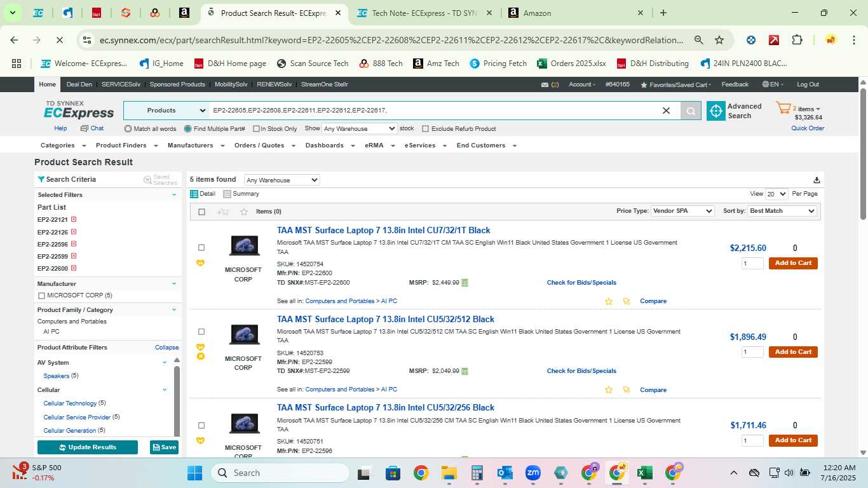The height and width of the screenshot is (488, 868).
Task: Click the Microsoft Surface Laptop CU7 thumbnail
Action: [244, 246]
